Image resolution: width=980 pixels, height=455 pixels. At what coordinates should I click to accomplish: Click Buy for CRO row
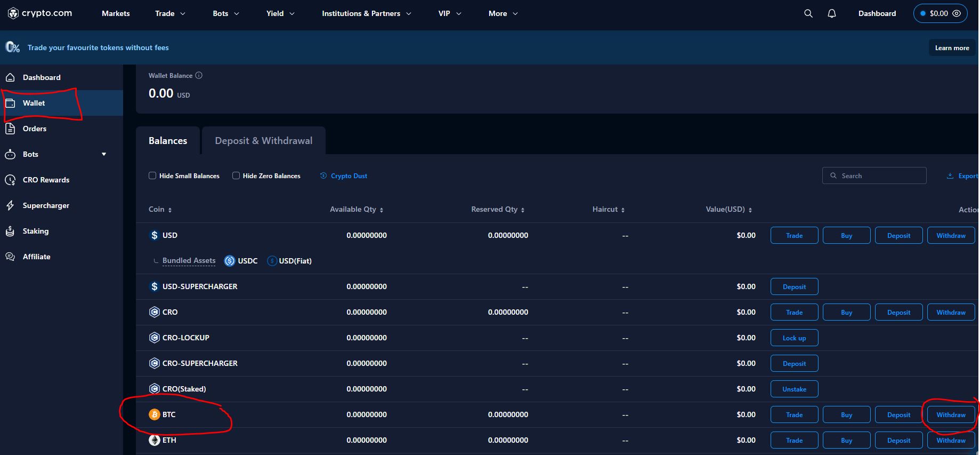(x=847, y=312)
